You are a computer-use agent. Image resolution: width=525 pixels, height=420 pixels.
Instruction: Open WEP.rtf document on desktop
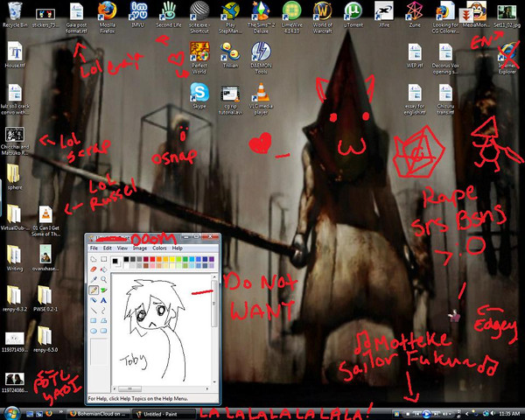click(x=415, y=55)
